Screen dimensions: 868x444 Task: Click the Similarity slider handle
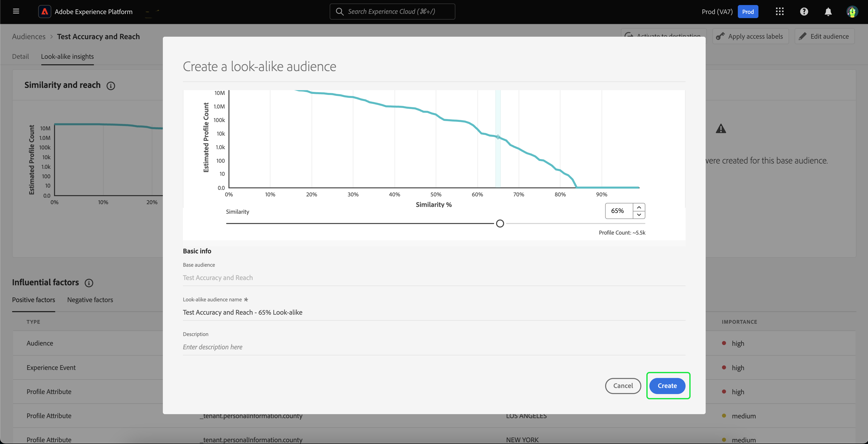[x=500, y=224]
